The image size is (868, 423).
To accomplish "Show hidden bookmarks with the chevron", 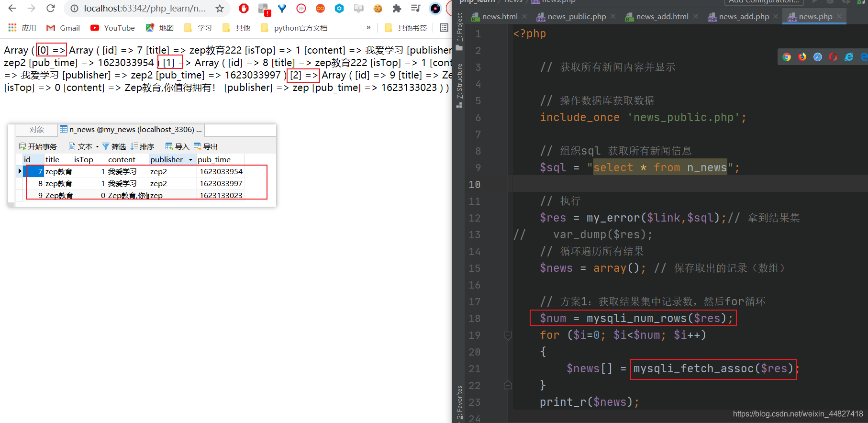I will 368,27.
